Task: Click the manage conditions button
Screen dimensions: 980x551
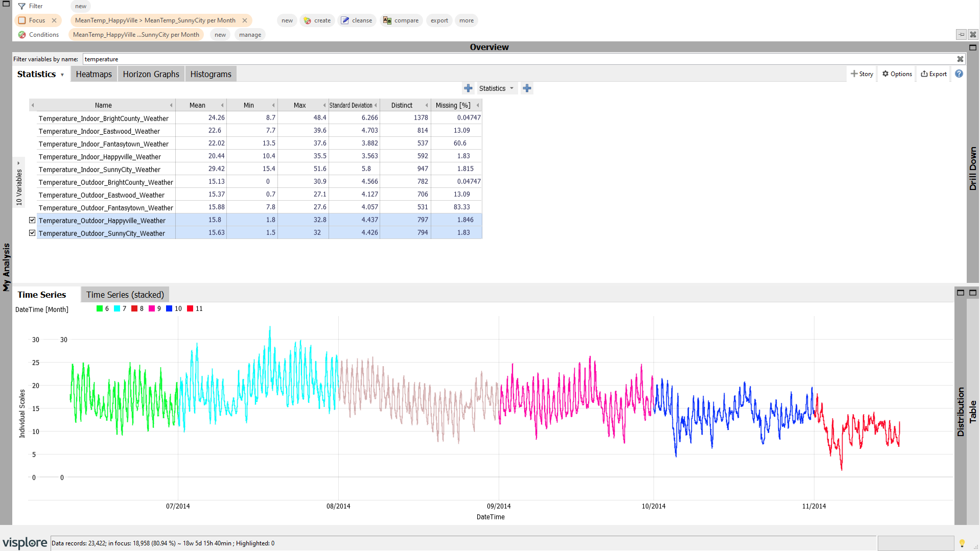Action: click(250, 35)
